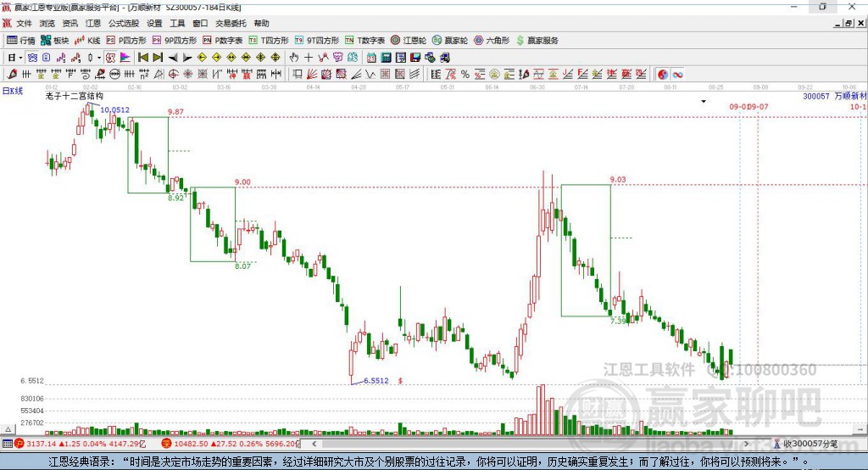Click the rainbow gradient flag icon
The image size is (868, 470).
click(125, 58)
